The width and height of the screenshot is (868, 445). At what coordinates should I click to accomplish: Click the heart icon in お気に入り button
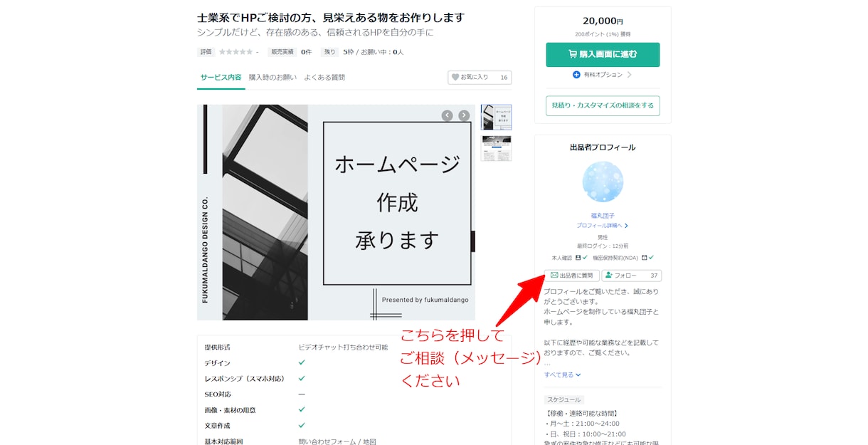click(455, 78)
